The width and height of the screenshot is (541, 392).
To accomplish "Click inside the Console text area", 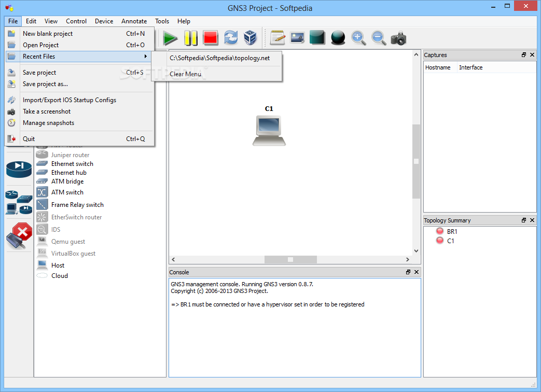I will point(295,328).
